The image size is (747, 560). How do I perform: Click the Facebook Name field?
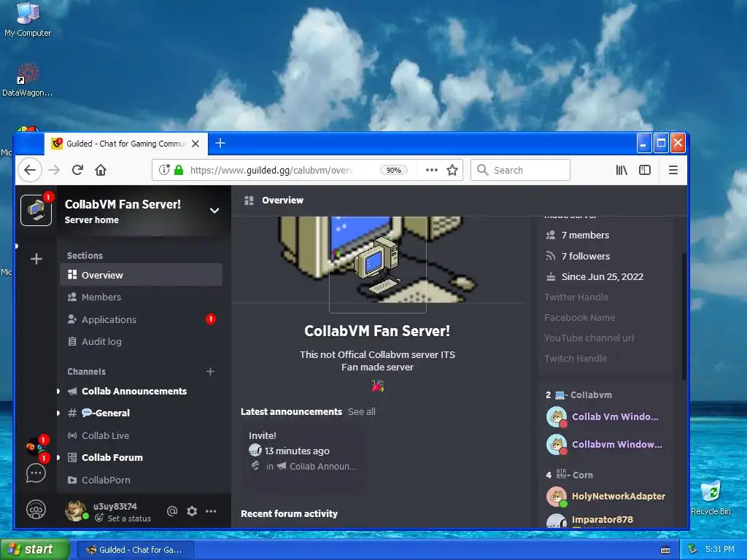(x=579, y=318)
